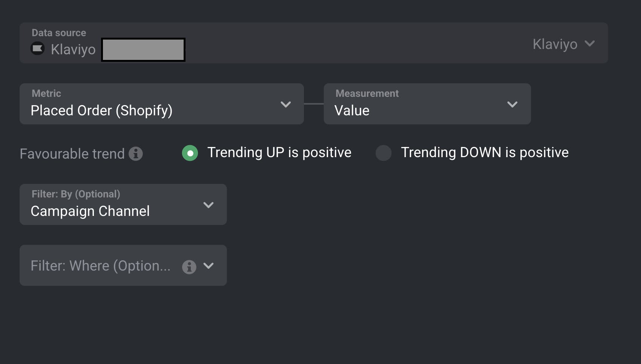Viewport: 641px width, 364px height.
Task: Click the Klaviyo data source chevron
Action: click(x=590, y=44)
